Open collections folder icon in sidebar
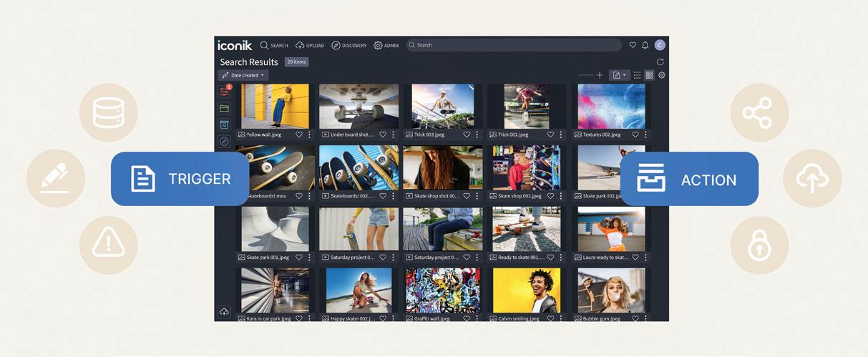Viewport: 868px width, 357px height. (x=225, y=109)
